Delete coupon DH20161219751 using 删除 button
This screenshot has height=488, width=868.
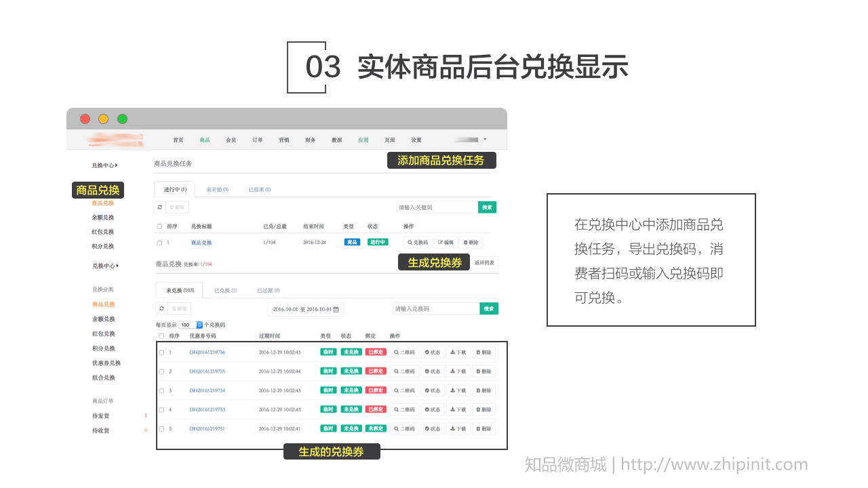[x=484, y=428]
